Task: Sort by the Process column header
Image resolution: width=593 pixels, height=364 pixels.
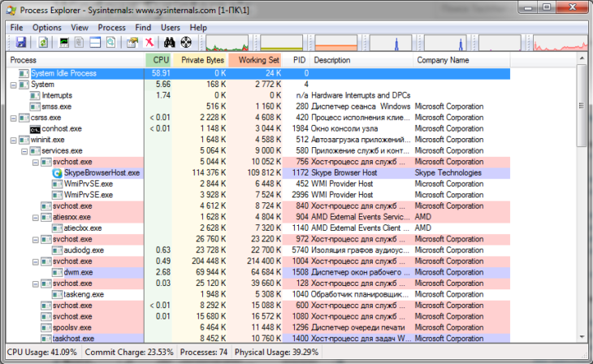Action: 76,60
